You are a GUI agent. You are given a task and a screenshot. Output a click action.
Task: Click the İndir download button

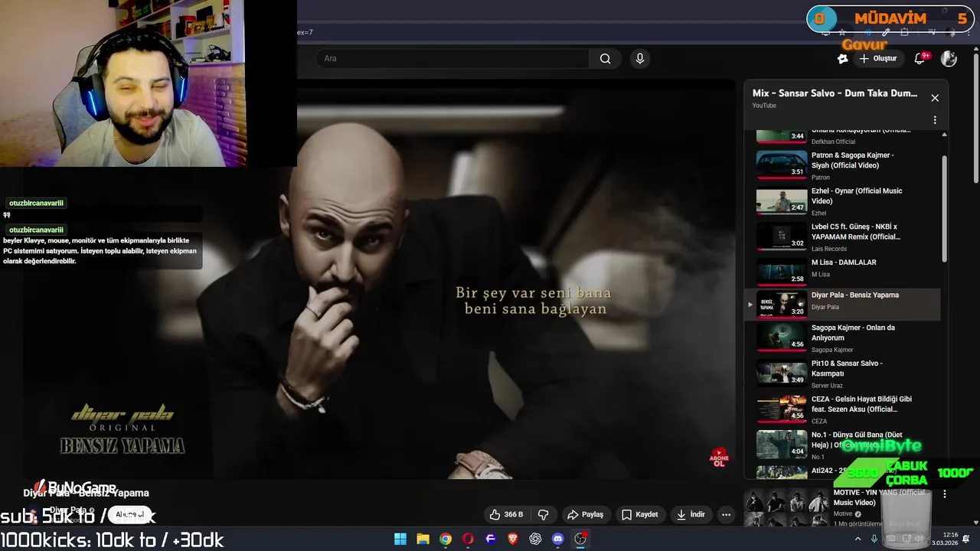[691, 514]
